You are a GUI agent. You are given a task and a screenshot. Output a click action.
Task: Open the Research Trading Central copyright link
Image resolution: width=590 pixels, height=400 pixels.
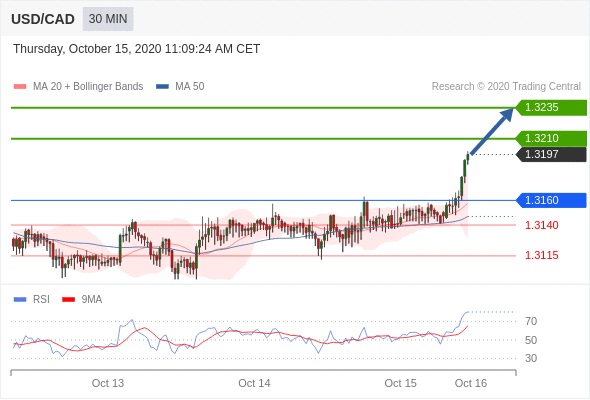pos(506,87)
